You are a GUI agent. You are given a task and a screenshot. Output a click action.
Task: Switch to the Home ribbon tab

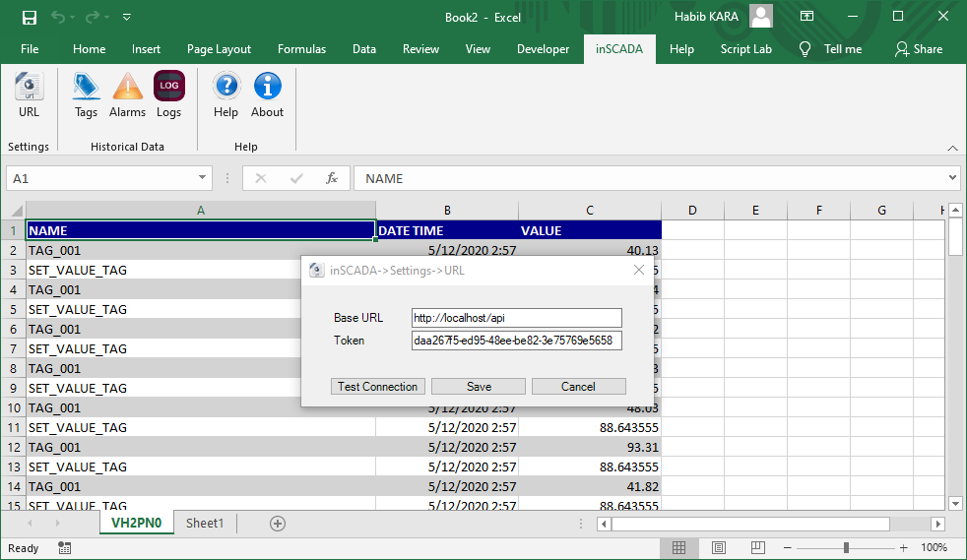pyautogui.click(x=89, y=49)
